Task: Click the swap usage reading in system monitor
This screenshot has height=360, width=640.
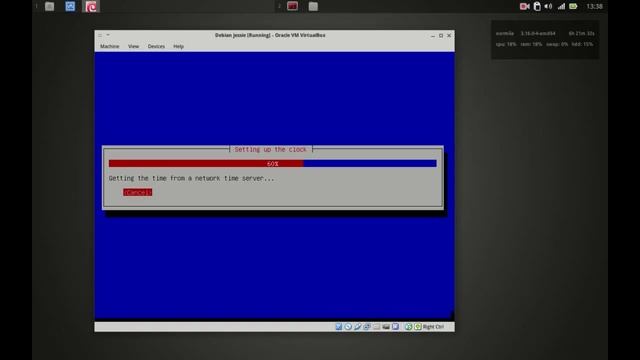Action: point(557,44)
